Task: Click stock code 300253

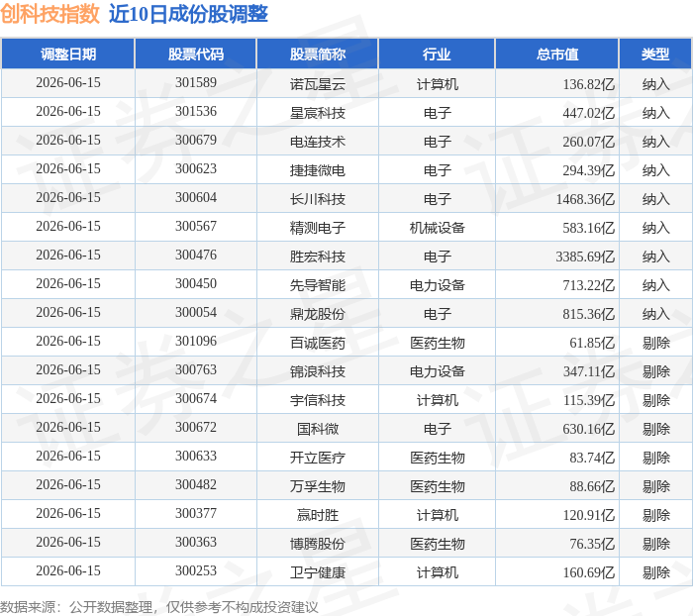Action: pos(196,570)
